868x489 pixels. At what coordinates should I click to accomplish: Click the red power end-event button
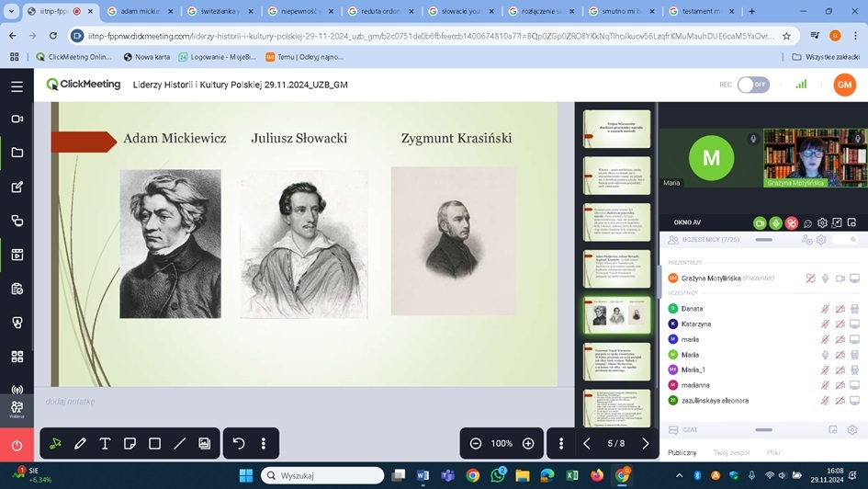tap(17, 445)
